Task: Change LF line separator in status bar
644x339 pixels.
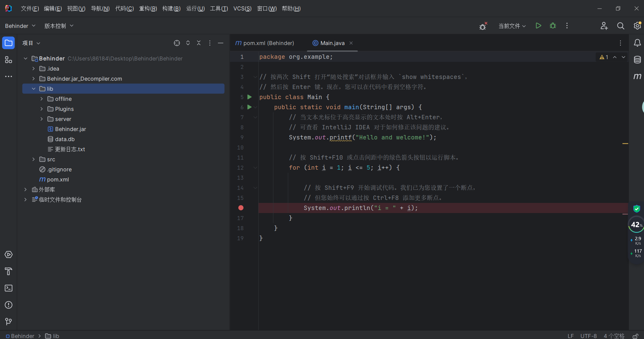Action: click(571, 336)
